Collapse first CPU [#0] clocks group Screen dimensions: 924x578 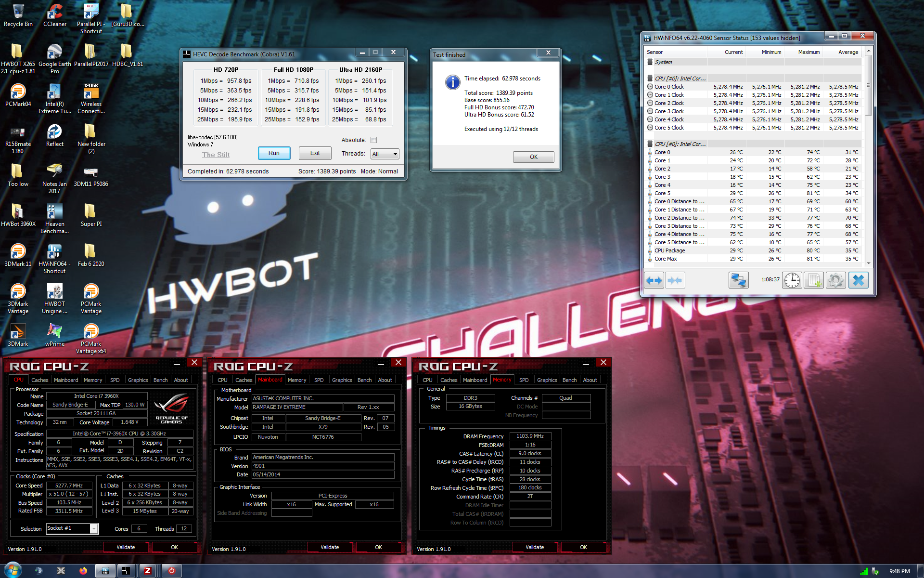650,79
